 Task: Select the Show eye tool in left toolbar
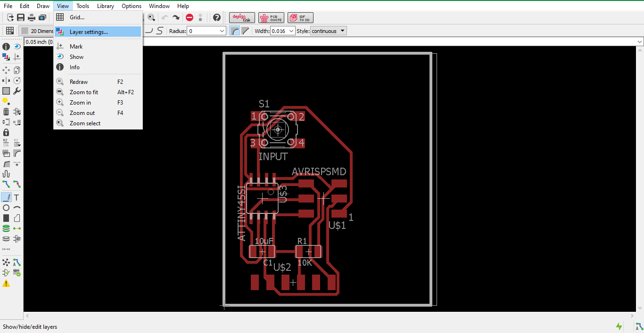tap(17, 47)
